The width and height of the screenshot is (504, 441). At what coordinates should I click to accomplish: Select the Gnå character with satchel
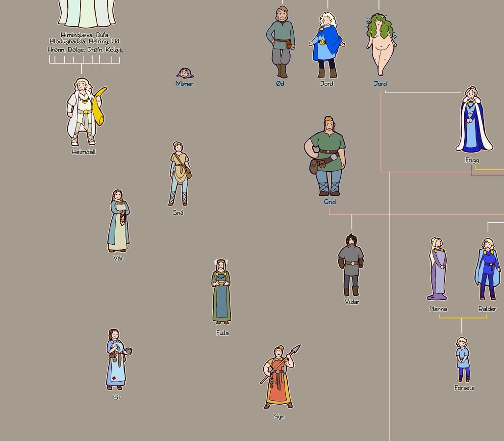[179, 174]
